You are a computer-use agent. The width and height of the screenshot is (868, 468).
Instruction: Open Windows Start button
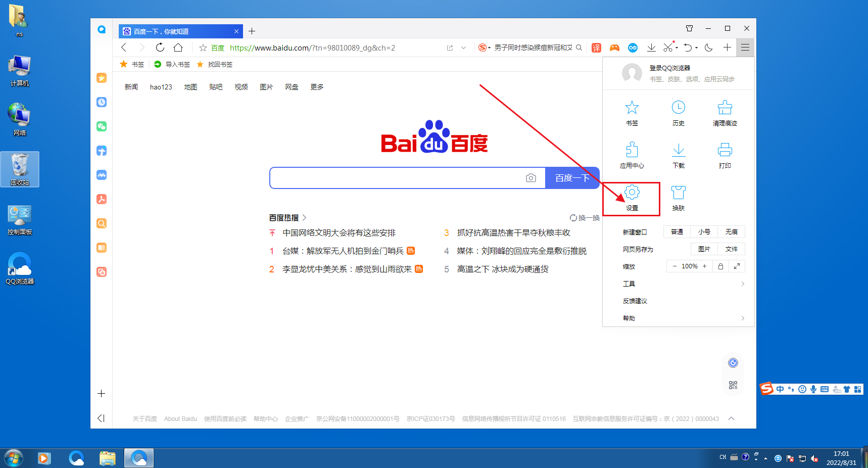[14, 458]
